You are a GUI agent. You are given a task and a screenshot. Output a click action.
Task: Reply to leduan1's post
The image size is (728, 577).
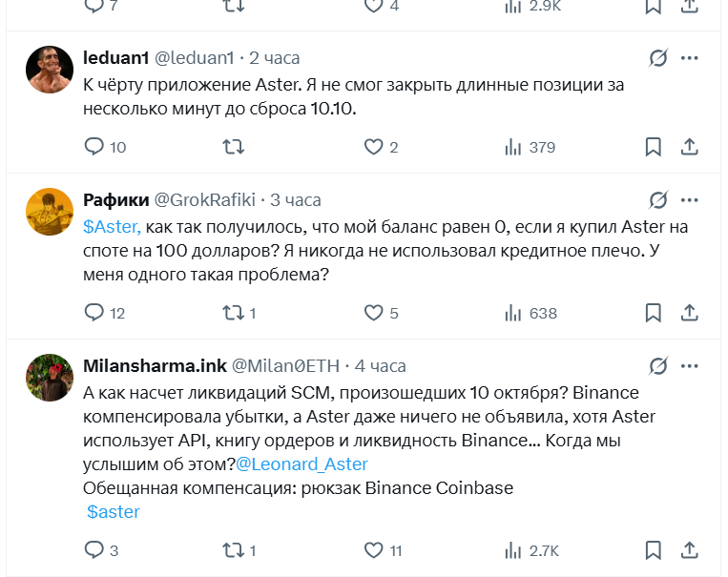(x=94, y=147)
